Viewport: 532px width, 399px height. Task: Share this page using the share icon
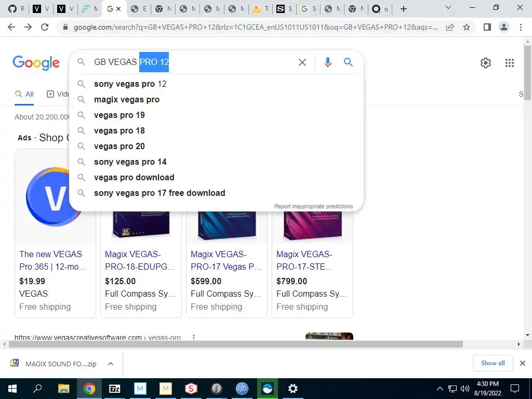point(450,27)
